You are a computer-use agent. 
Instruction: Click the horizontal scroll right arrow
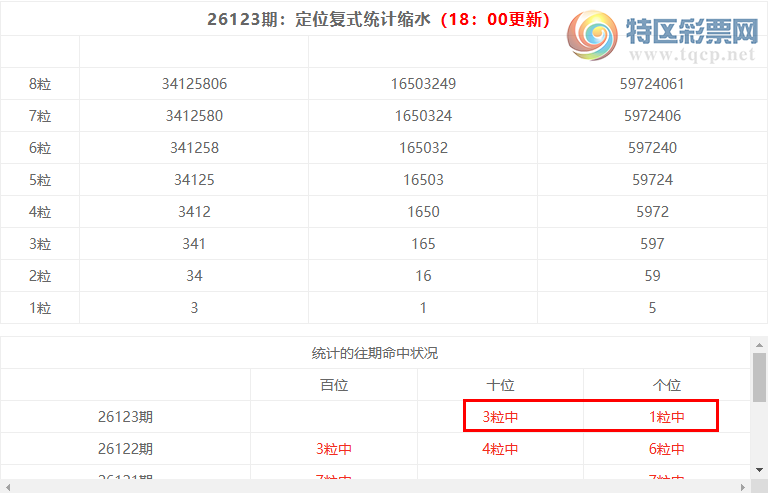click(743, 487)
